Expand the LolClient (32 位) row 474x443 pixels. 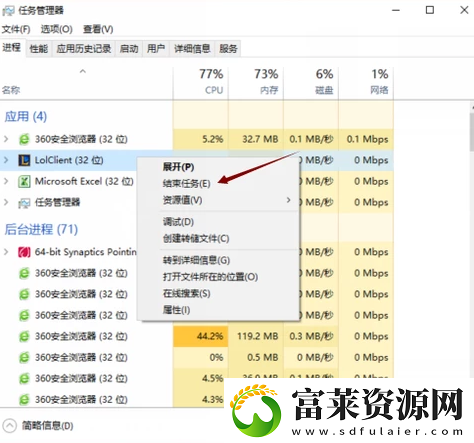6,160
